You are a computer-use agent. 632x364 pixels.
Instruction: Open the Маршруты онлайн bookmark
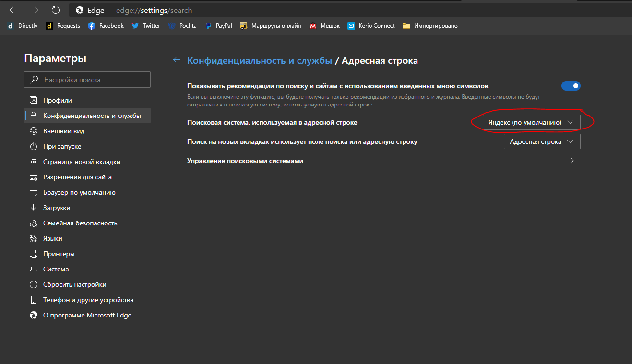270,26
